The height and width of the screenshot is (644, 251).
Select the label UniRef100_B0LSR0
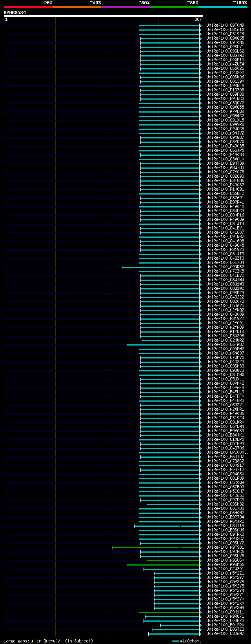point(225,625)
